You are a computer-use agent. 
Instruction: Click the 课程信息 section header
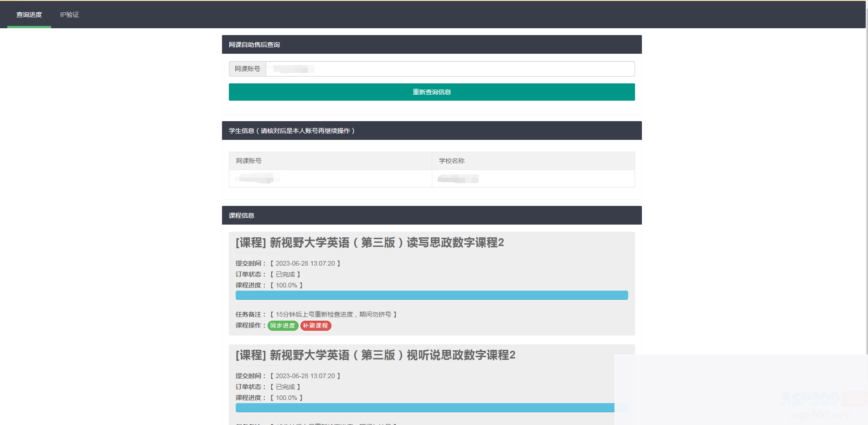242,215
